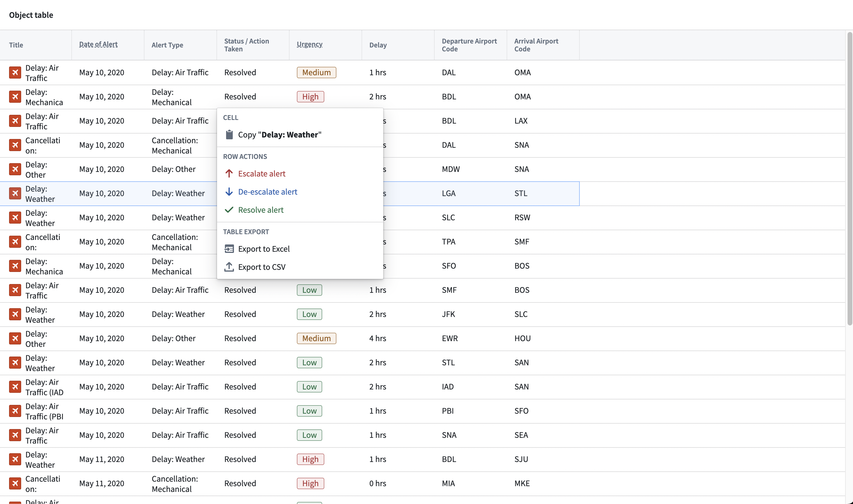
Task: Click the Export to CSV upload icon
Action: tap(229, 267)
